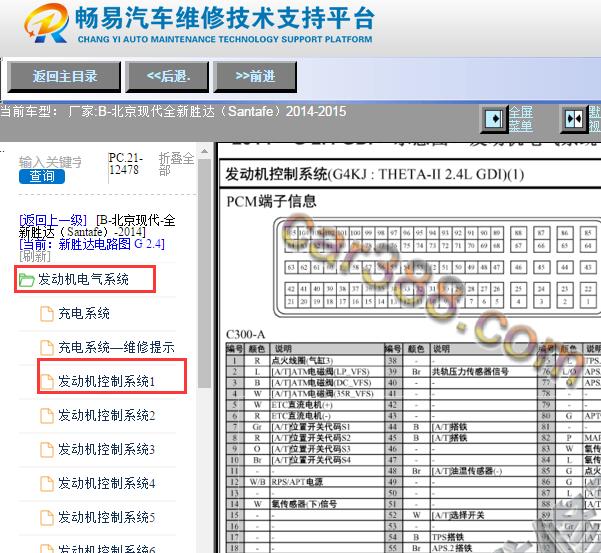Viewport: 601px width, 553px height.
Task: Click the 当前车型 vehicle model text
Action: click(x=173, y=112)
